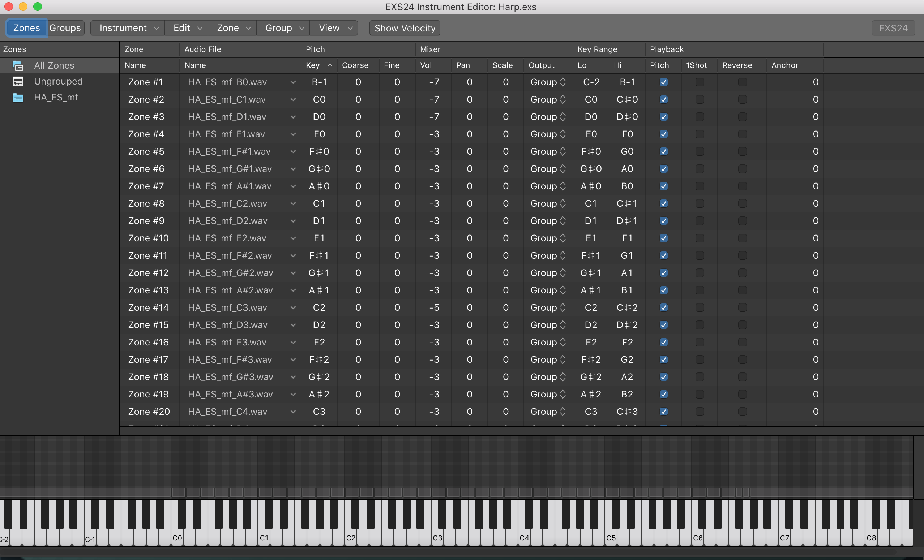Screen dimensions: 924x560
Task: Click the EXS24 button at top right
Action: click(893, 28)
